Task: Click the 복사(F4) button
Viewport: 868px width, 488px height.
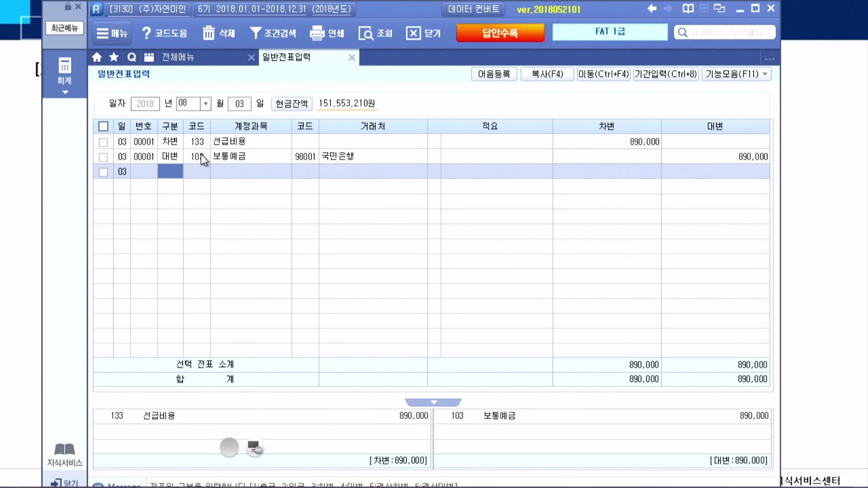Action: click(x=547, y=74)
